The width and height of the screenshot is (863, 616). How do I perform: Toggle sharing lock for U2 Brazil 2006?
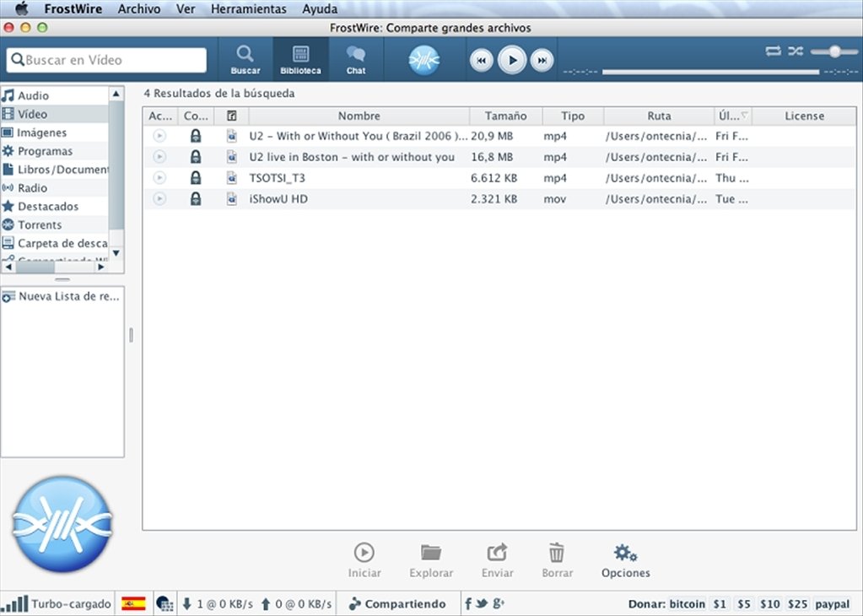point(196,136)
